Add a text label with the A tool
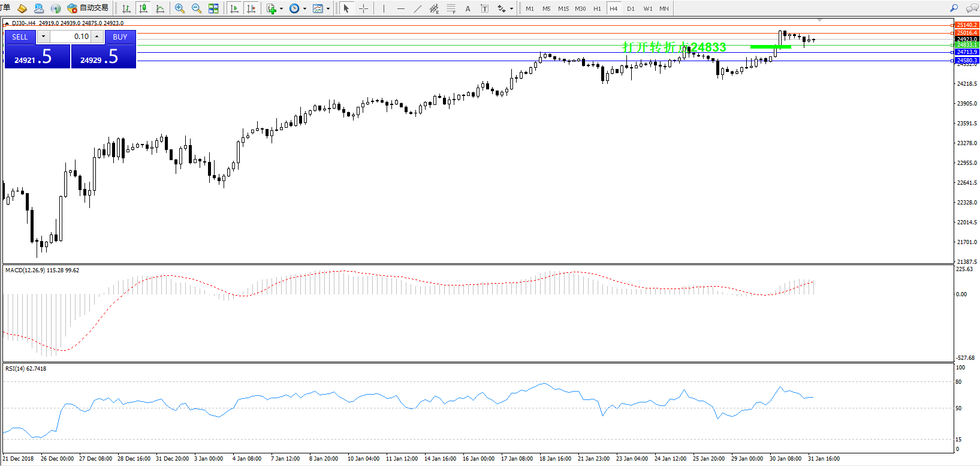Image resolution: width=980 pixels, height=466 pixels. (468, 8)
